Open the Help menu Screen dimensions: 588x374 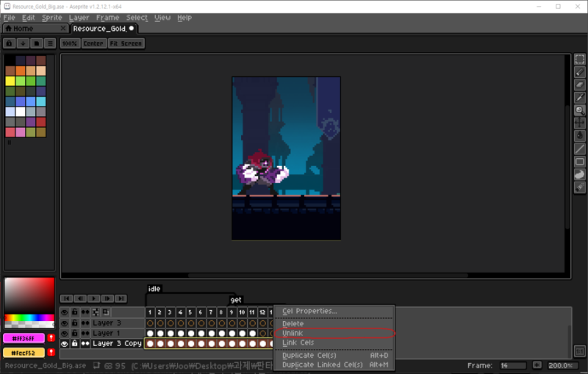(x=184, y=18)
